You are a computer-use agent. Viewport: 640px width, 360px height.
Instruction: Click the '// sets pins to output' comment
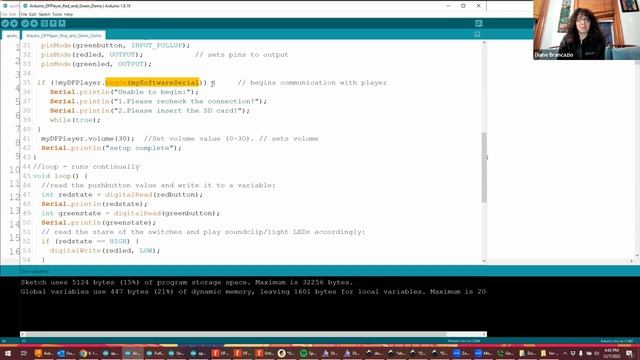point(242,55)
